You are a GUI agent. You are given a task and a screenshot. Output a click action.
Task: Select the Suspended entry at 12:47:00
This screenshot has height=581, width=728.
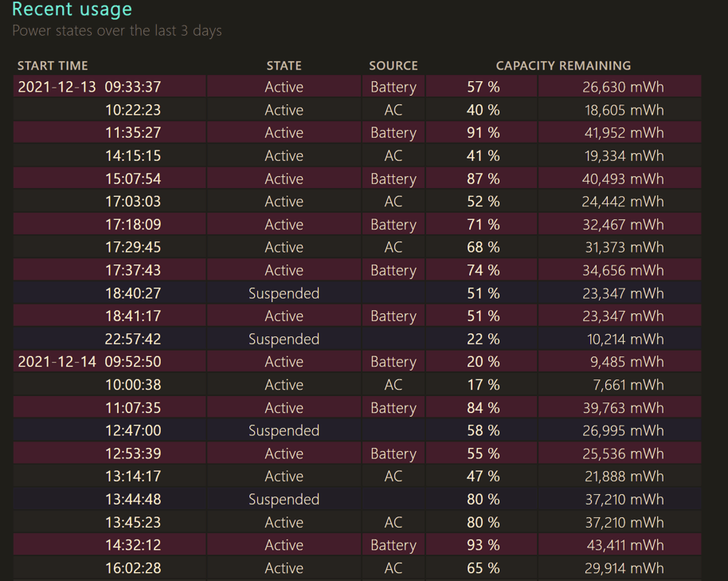[284, 430]
